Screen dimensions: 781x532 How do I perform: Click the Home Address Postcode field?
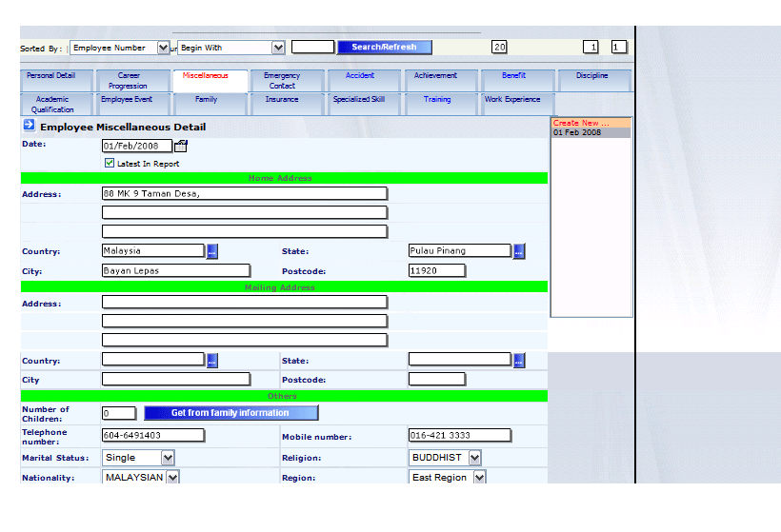tap(437, 271)
